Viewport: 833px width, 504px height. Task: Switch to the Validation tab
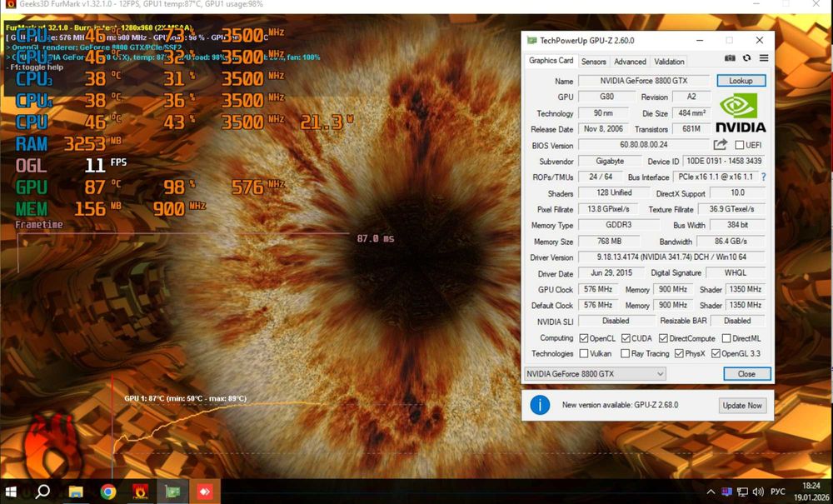[669, 62]
